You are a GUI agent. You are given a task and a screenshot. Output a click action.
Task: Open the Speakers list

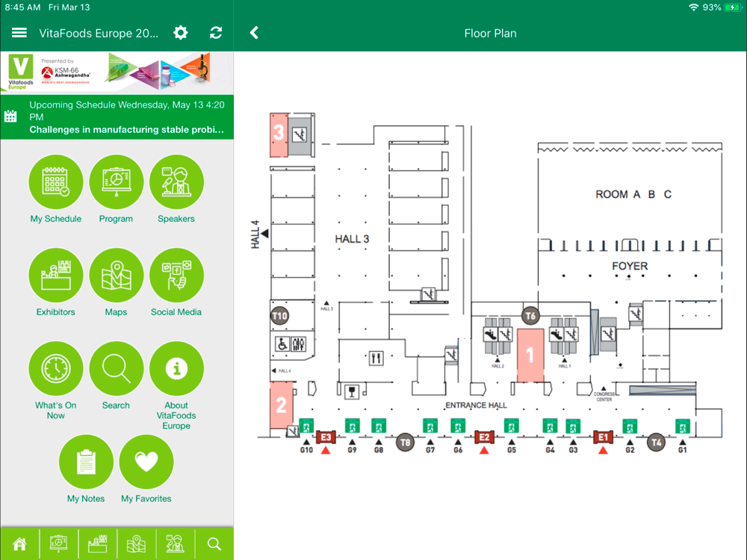(x=176, y=190)
